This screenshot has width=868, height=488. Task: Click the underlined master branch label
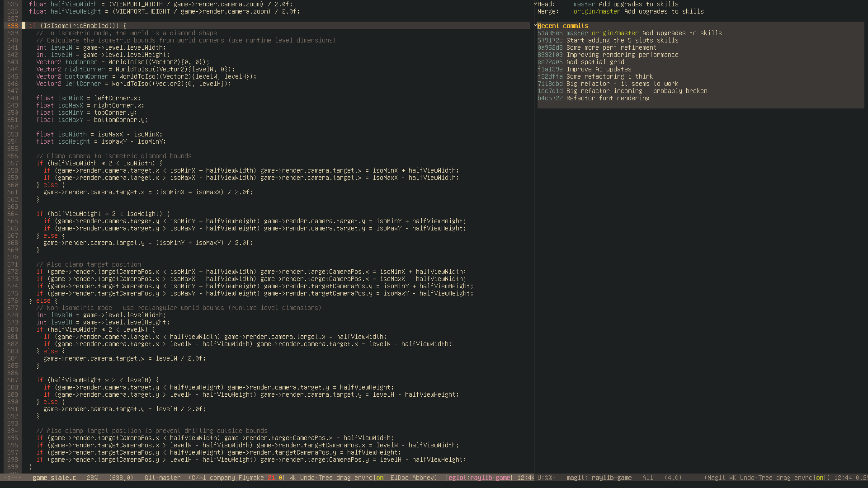pyautogui.click(x=577, y=33)
